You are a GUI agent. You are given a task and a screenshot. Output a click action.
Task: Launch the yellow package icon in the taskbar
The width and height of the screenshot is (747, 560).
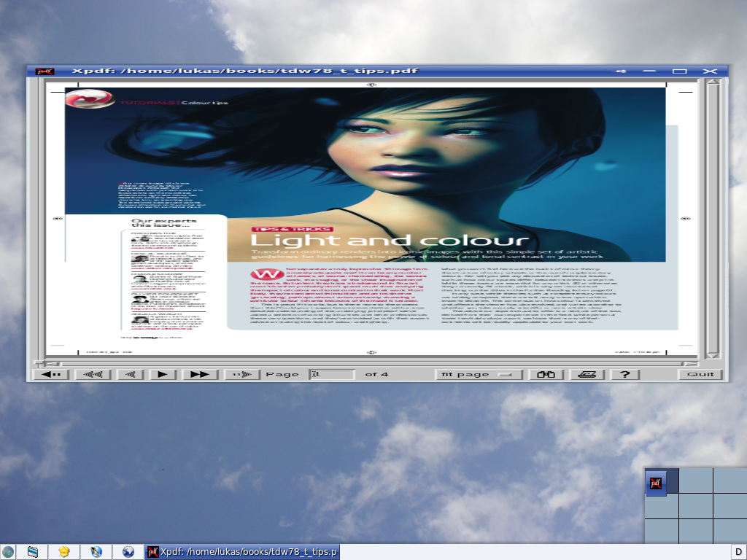tap(64, 552)
